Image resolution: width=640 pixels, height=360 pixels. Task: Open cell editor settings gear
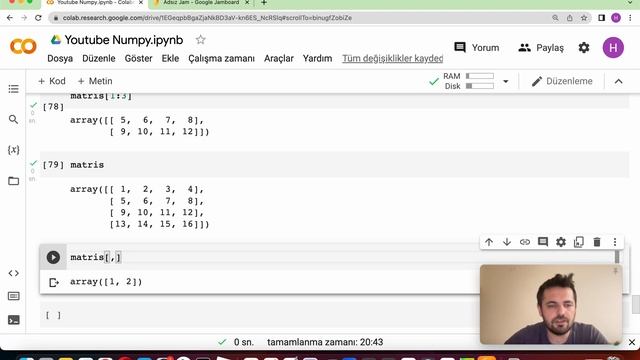pos(561,242)
